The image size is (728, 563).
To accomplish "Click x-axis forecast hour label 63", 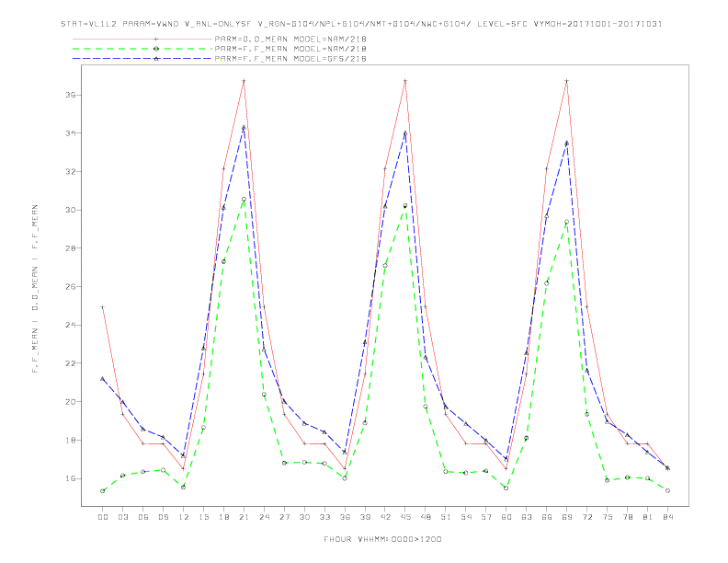I will click(527, 517).
